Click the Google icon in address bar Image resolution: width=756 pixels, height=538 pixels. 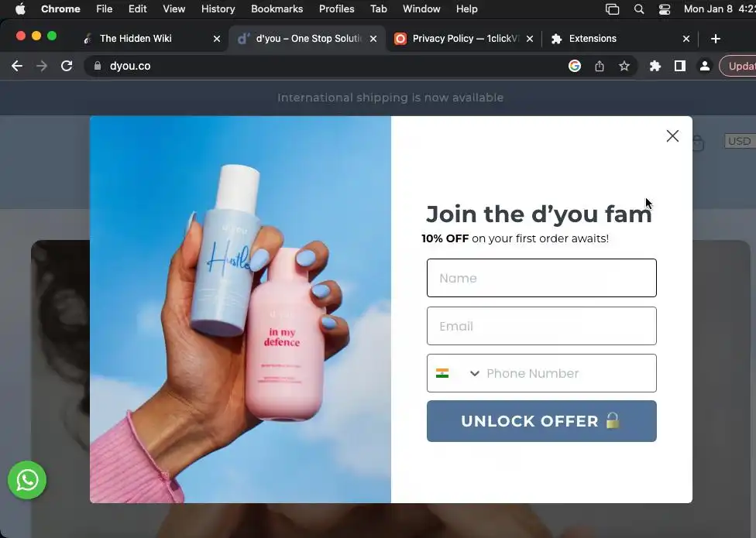pyautogui.click(x=574, y=66)
